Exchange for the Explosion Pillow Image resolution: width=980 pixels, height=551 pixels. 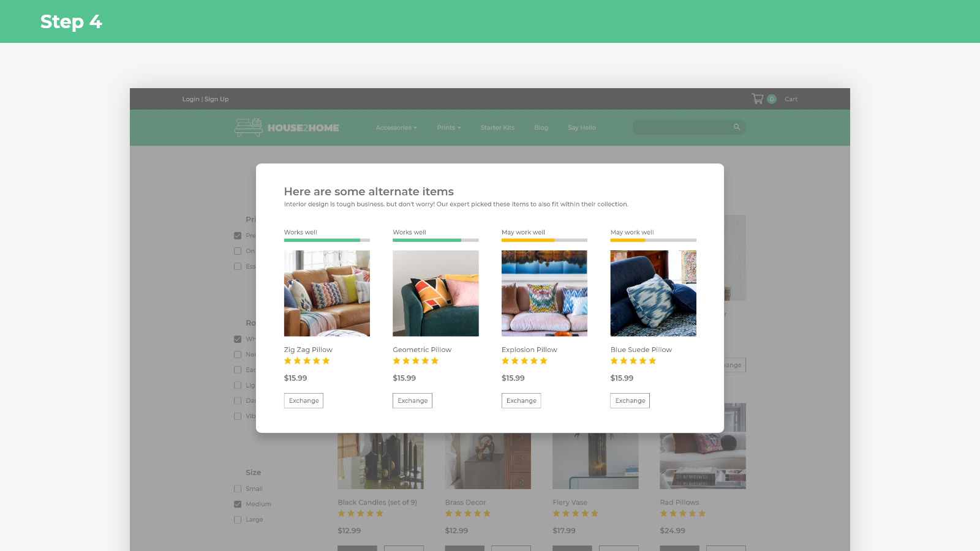(x=521, y=400)
